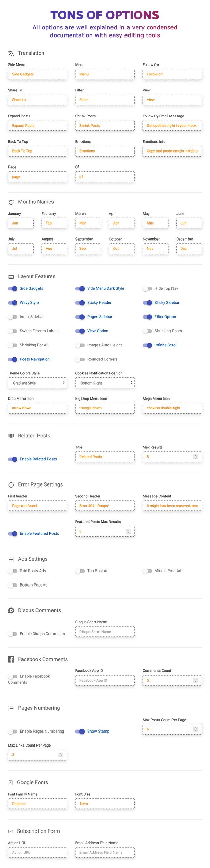This screenshot has width=210, height=868.
Task: Click the Layout Features section icon
Action: coord(11,277)
